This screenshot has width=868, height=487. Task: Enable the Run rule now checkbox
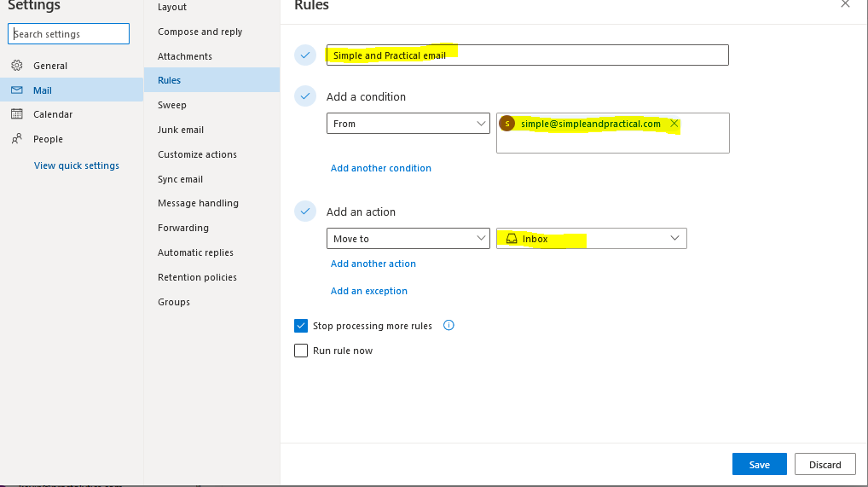pyautogui.click(x=301, y=351)
